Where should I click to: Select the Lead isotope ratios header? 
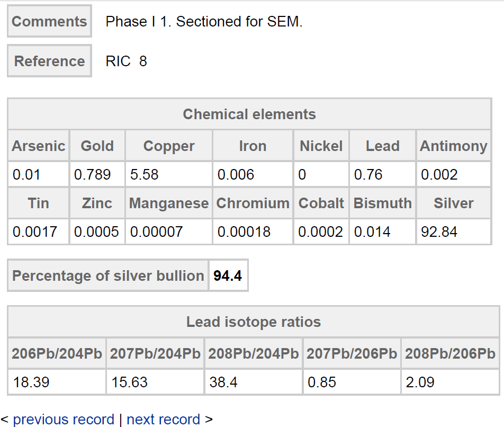[x=254, y=322]
